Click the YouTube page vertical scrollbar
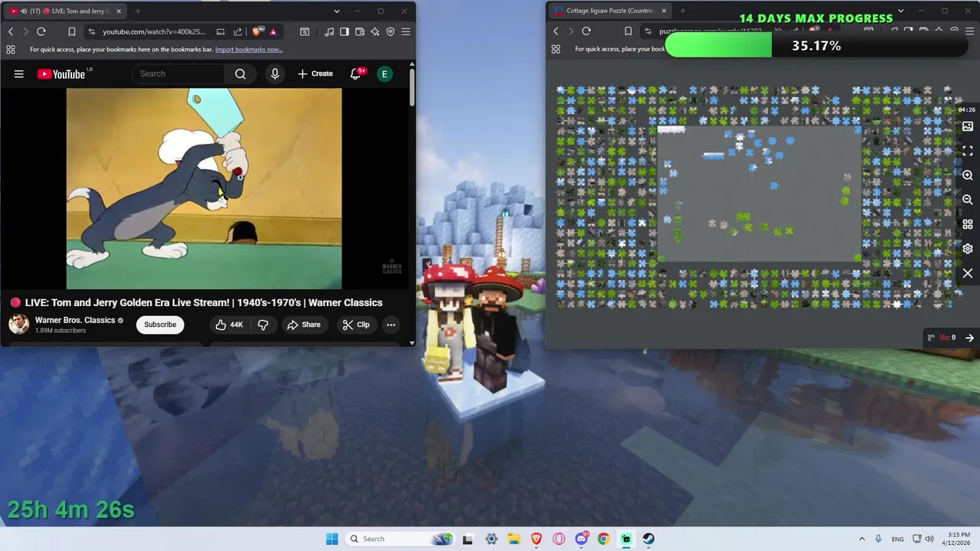Viewport: 980px width, 551px height. pyautogui.click(x=412, y=87)
